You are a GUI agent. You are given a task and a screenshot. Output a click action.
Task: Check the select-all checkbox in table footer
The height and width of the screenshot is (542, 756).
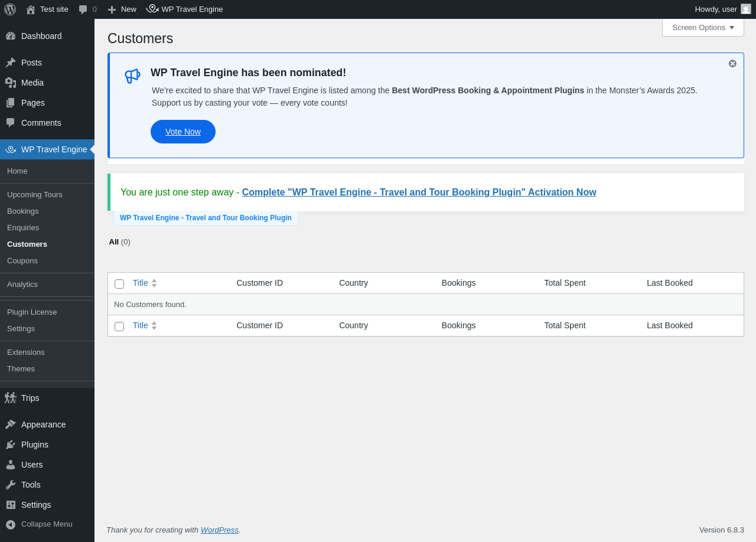[119, 326]
